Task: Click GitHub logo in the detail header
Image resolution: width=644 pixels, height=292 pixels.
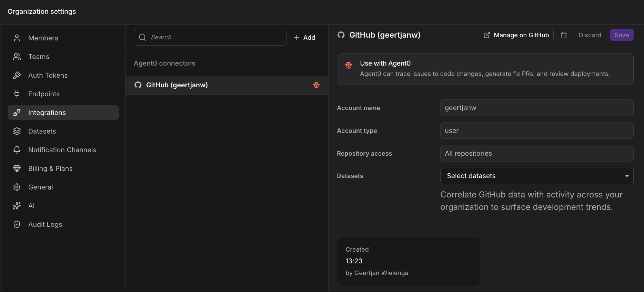Action: (341, 35)
